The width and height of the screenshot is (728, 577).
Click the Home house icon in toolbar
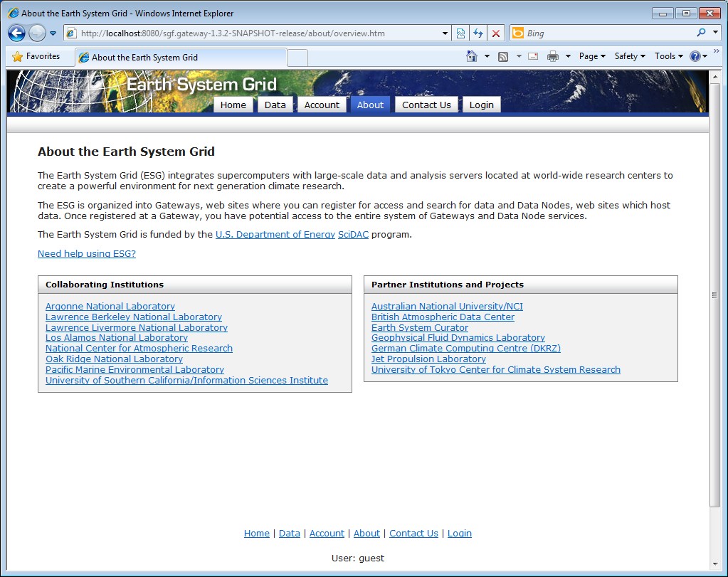click(471, 56)
